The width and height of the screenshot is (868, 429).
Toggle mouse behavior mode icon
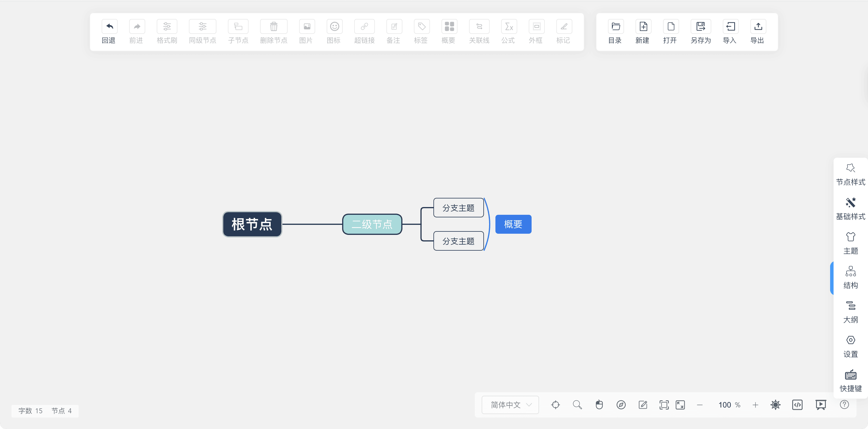pyautogui.click(x=599, y=404)
